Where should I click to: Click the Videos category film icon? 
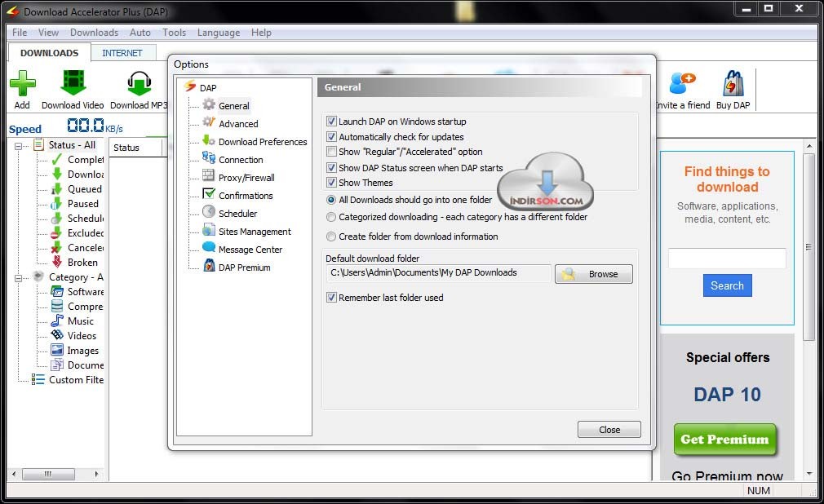(x=57, y=335)
